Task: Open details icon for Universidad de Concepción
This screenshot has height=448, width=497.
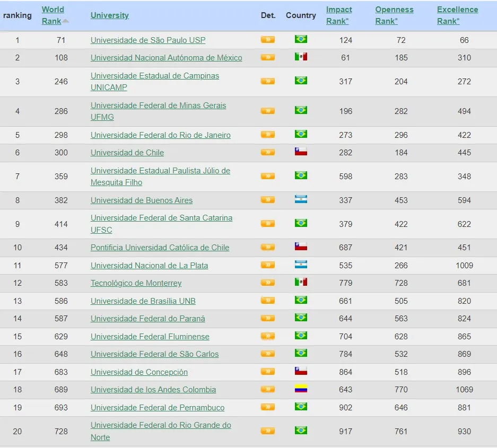Action: (268, 372)
